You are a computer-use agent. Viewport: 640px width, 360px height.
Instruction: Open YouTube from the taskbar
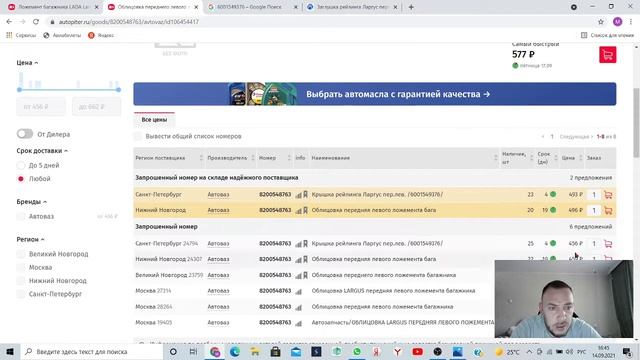[417, 351]
